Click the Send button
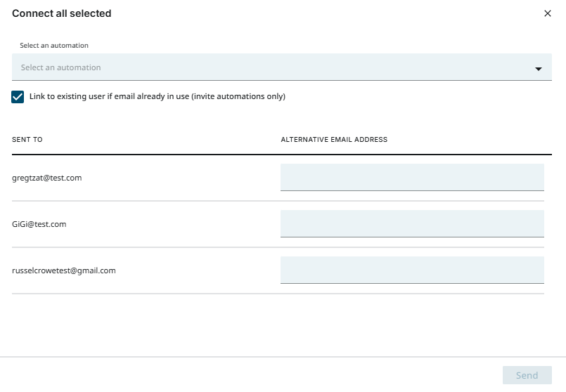This screenshot has width=566, height=392. click(x=527, y=375)
